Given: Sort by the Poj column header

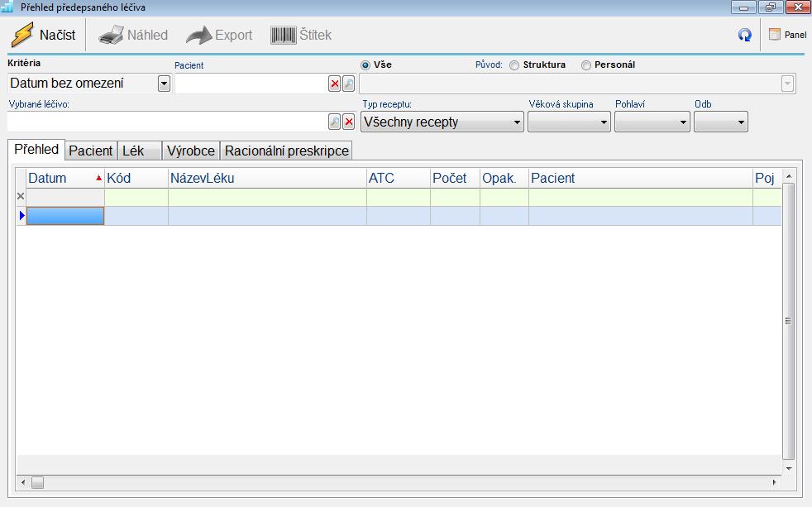Looking at the screenshot, I should click(767, 178).
